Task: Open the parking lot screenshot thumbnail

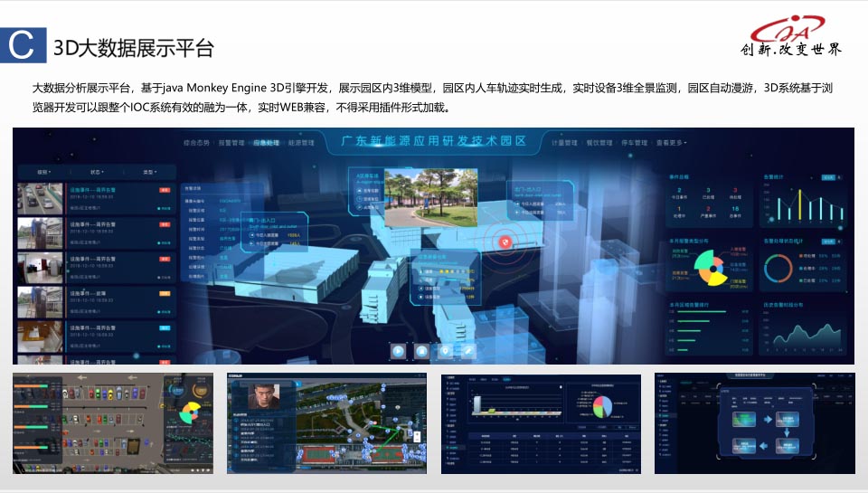Action: pyautogui.click(x=113, y=423)
